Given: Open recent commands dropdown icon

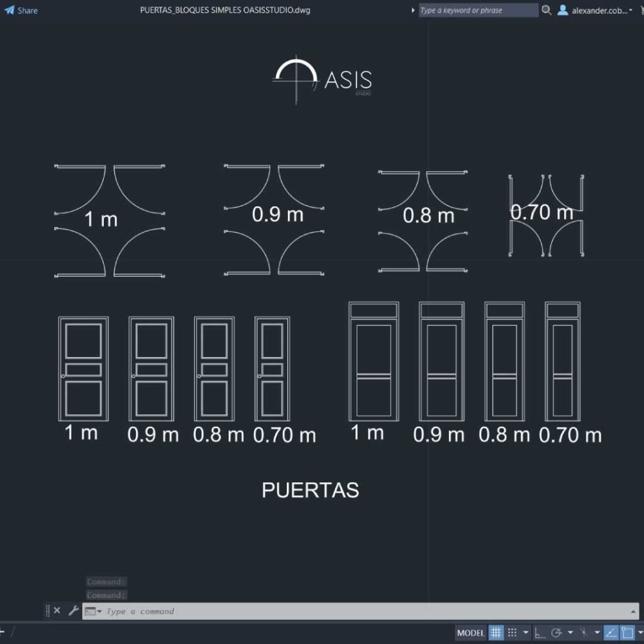Looking at the screenshot, I should 93,611.
